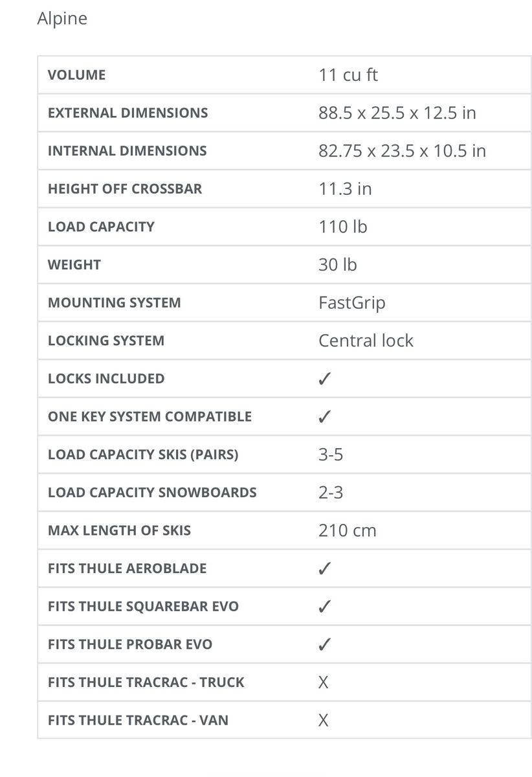Select the FastGrip mounting system value

click(351, 302)
